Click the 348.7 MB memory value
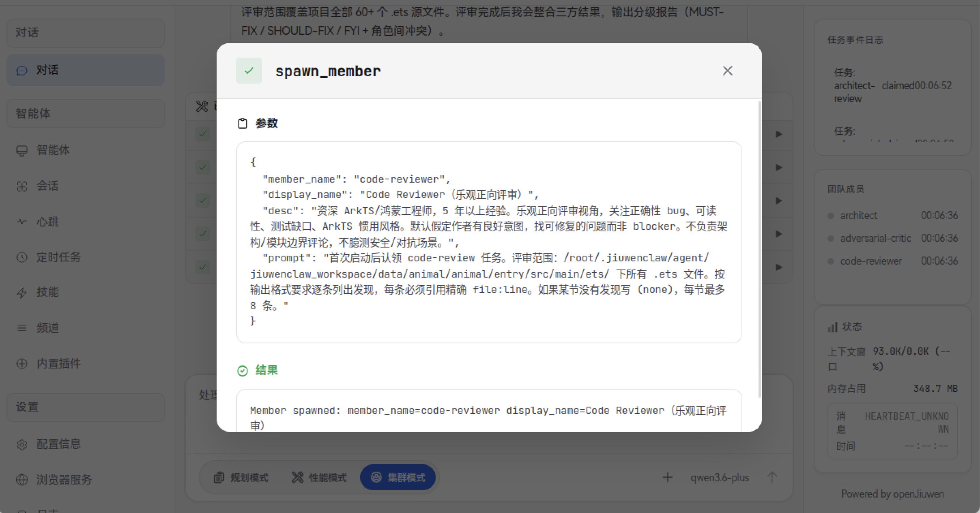This screenshot has height=513, width=980. 935,389
